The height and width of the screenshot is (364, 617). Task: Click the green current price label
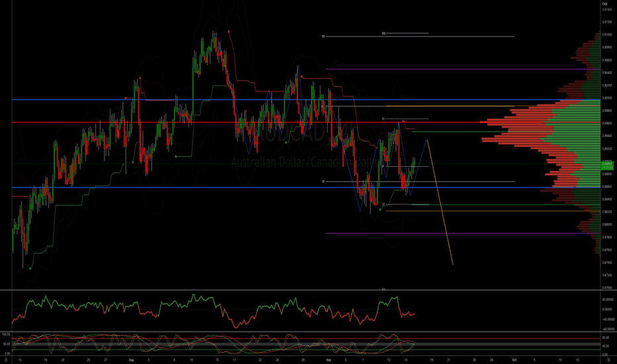[x=608, y=165]
